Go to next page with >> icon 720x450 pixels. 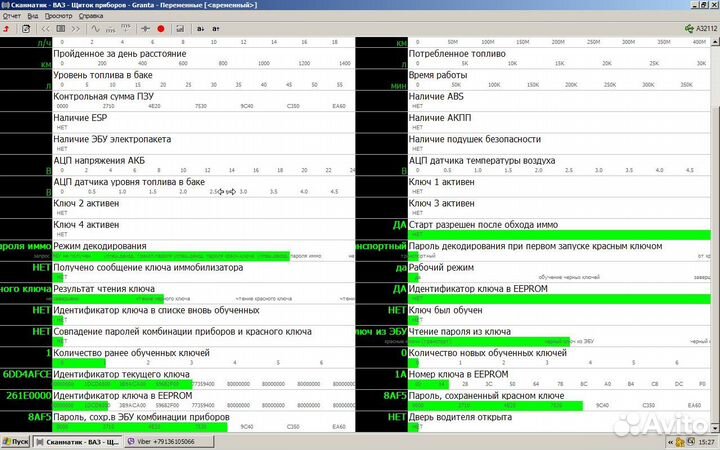[x=76, y=28]
